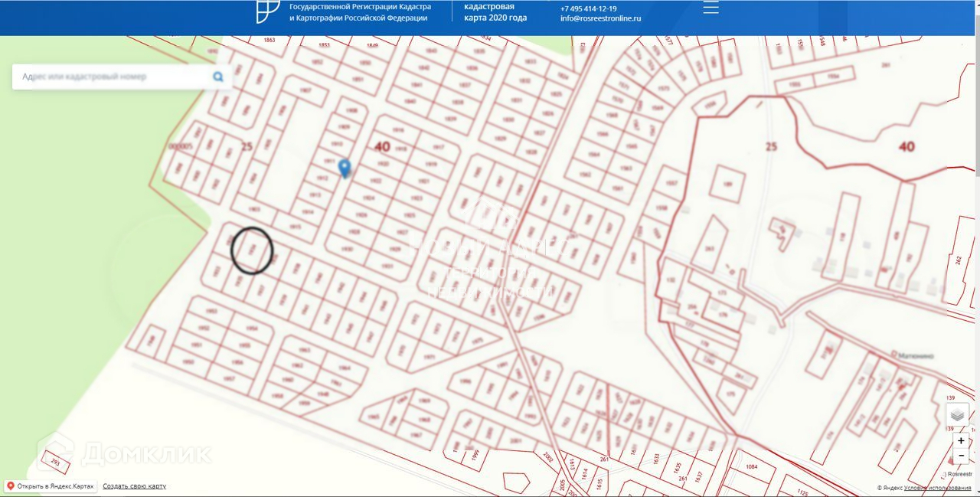Select parcel 293 at bottom left
Viewport: 980px width, 497px height.
[54, 462]
